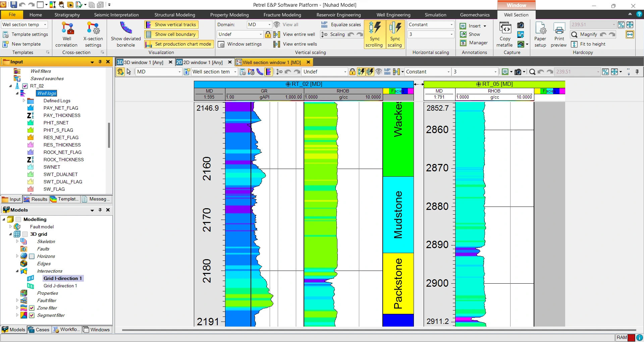Viewport: 644px width, 342px height.
Task: Toggle Sync scaling button
Action: [x=395, y=35]
